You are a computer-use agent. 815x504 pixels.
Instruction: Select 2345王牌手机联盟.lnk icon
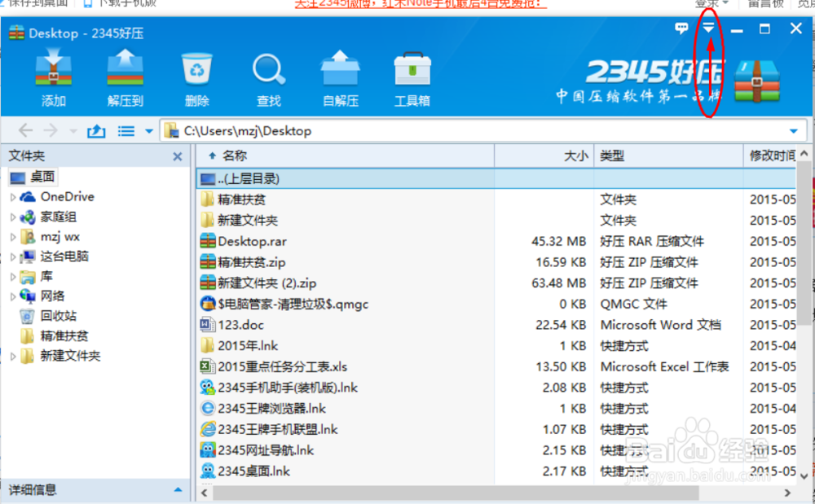click(x=208, y=429)
